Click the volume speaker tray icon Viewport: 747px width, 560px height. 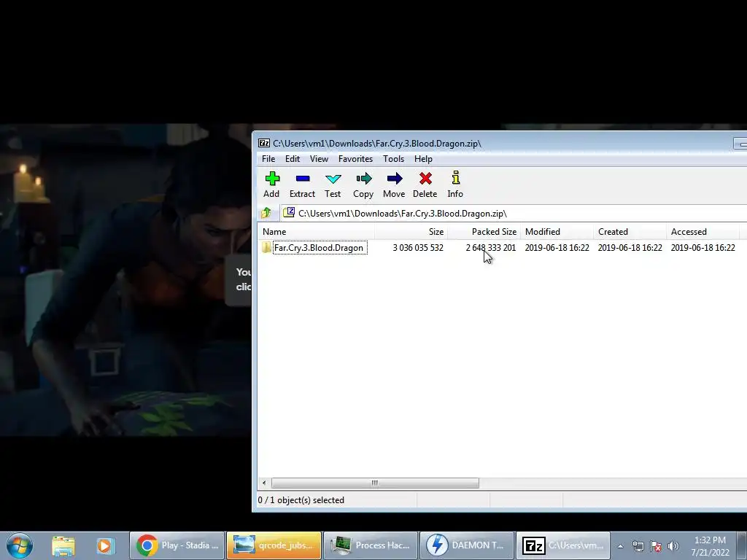673,546
